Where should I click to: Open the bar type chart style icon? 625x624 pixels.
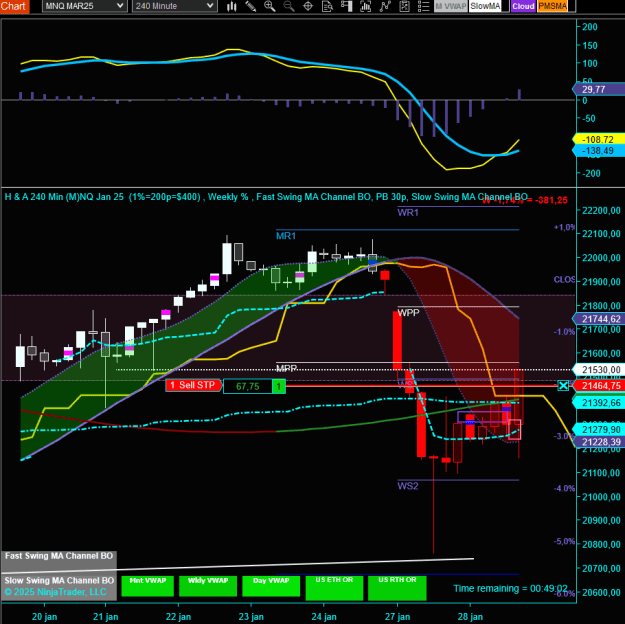pyautogui.click(x=232, y=6)
